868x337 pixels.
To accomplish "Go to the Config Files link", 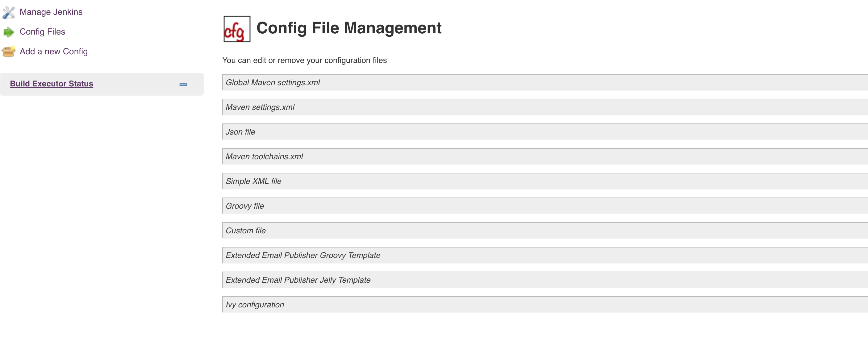I will pyautogui.click(x=43, y=32).
